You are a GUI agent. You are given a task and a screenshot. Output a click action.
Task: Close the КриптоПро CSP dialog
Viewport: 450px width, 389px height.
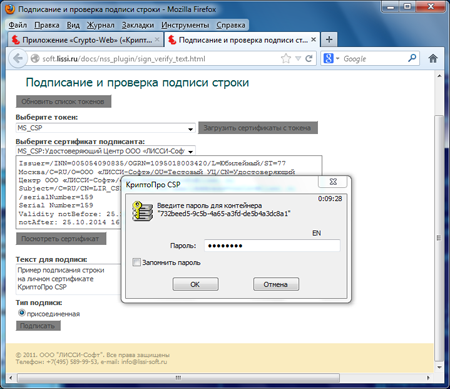[333, 182]
